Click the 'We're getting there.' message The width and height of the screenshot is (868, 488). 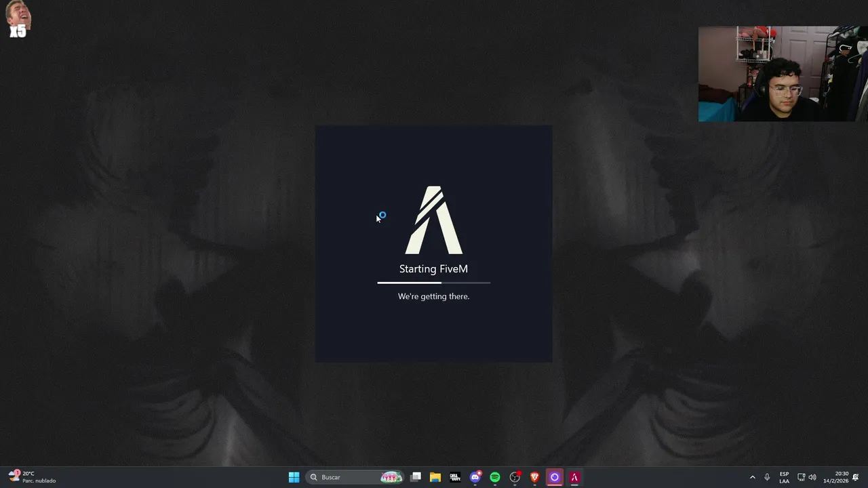(x=433, y=296)
